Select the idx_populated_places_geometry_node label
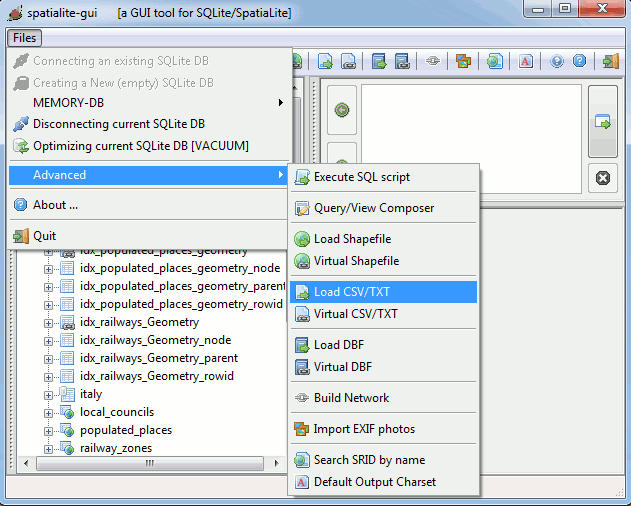This screenshot has height=506, width=631. 180,268
